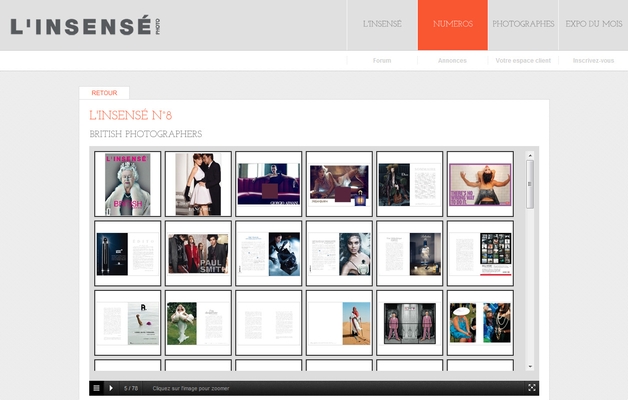Open the hat and necklaces photo thumbnail
Viewport: 628px width, 400px height.
[480, 323]
